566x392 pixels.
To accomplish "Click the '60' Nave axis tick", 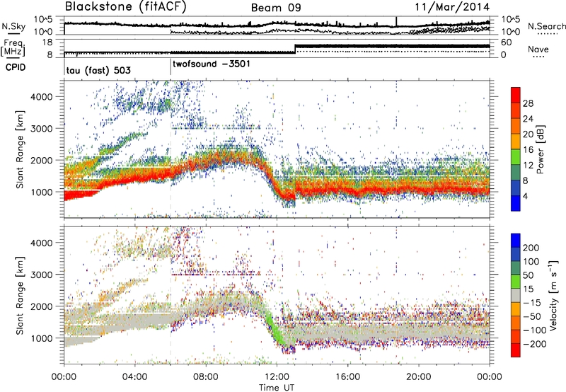I will pyautogui.click(x=506, y=42).
